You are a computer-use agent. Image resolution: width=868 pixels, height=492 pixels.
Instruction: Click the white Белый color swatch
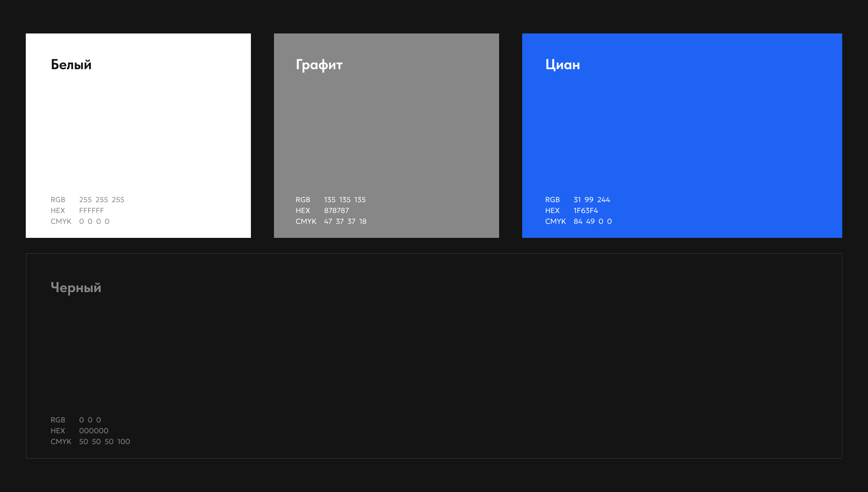(138, 131)
